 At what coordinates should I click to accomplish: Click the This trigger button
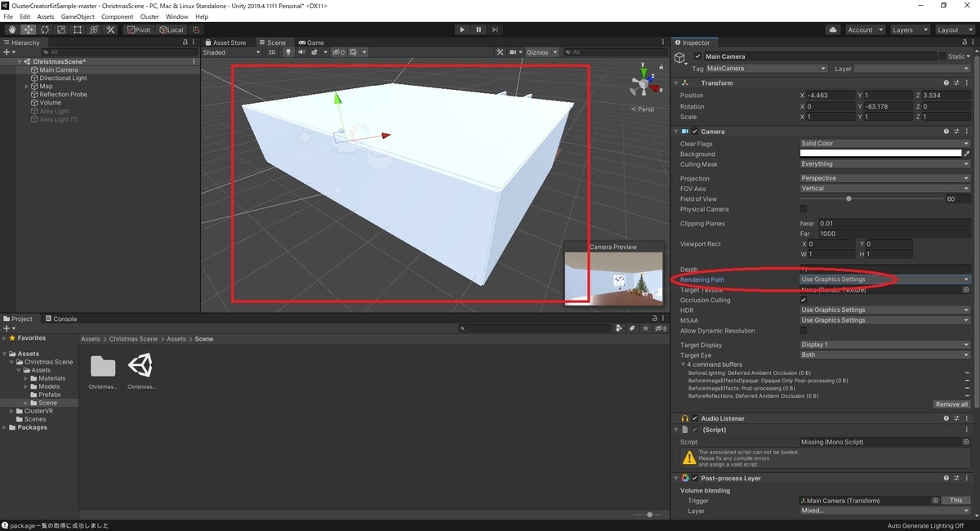coord(956,501)
